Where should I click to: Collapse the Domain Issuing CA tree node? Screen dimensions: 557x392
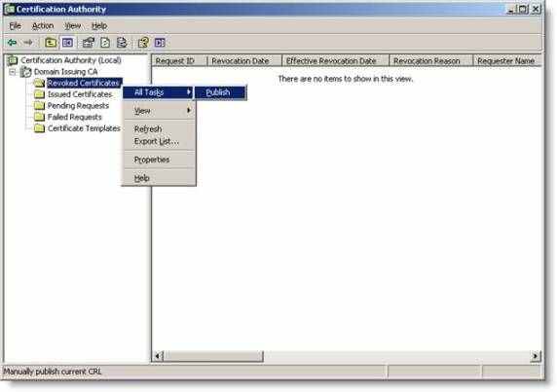(13, 72)
